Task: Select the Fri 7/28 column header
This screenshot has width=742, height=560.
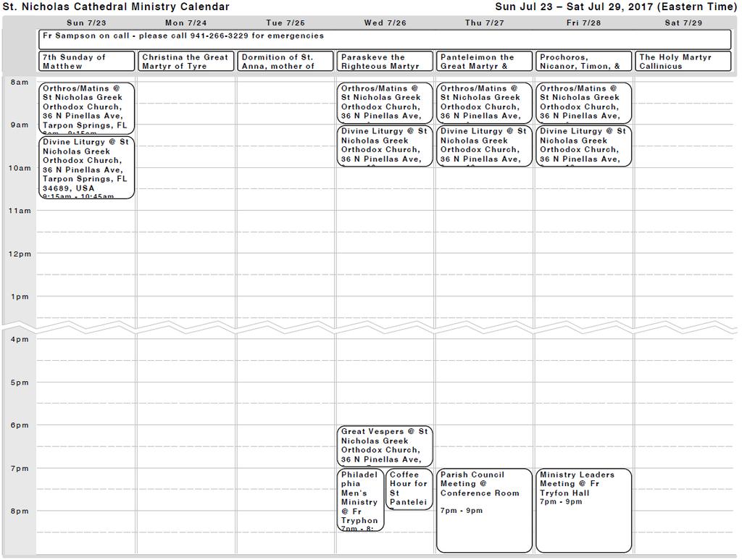Action: pos(583,22)
